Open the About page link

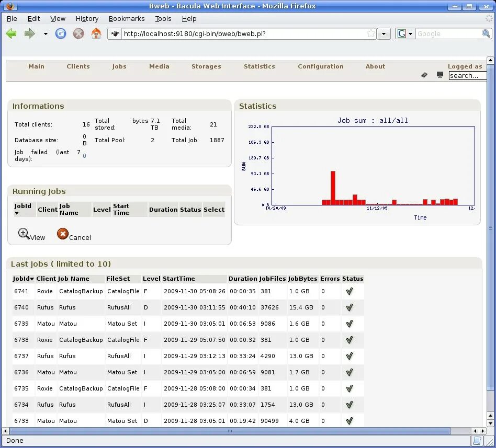coord(376,66)
